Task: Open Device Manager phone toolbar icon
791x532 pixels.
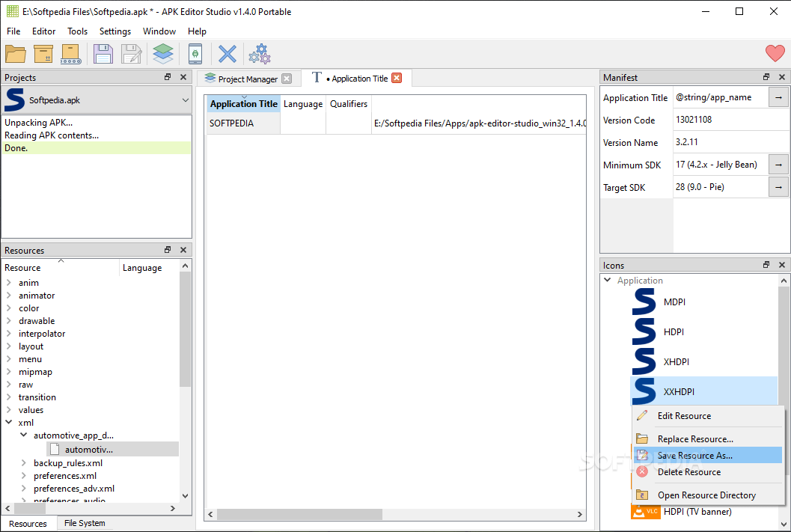Action: pos(195,54)
